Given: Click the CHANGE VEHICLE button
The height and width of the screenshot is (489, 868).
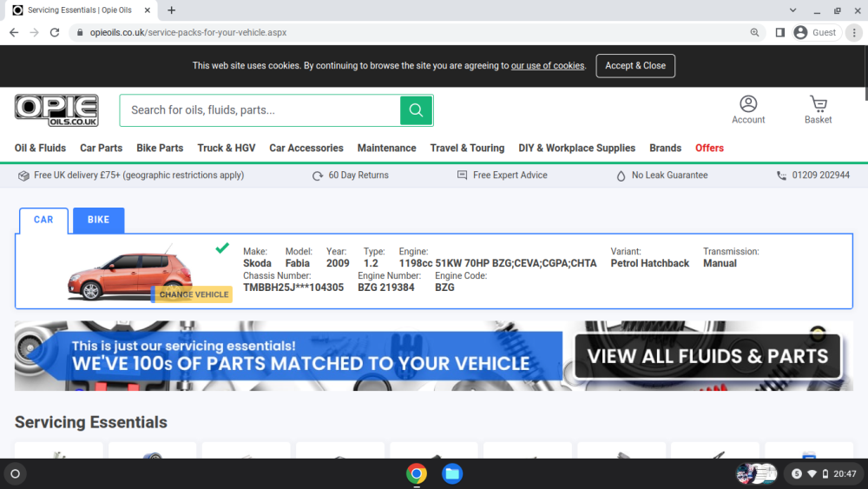Looking at the screenshot, I should tap(193, 294).
